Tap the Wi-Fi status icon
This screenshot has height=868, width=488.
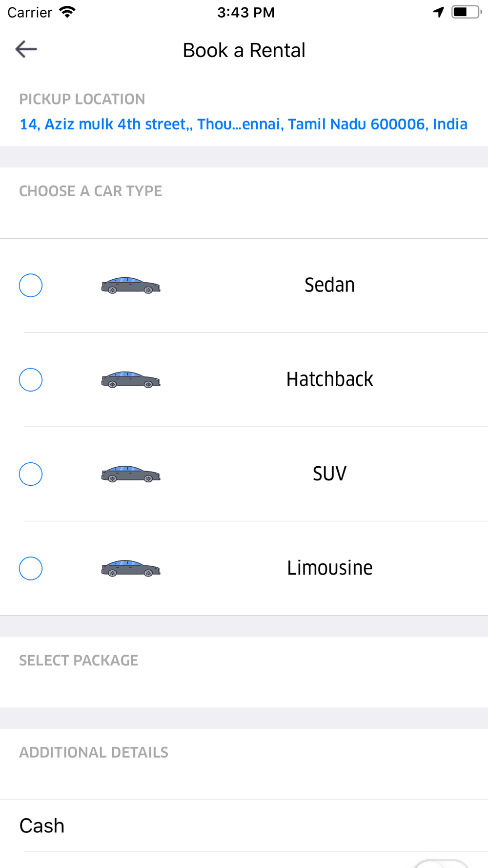tap(67, 12)
